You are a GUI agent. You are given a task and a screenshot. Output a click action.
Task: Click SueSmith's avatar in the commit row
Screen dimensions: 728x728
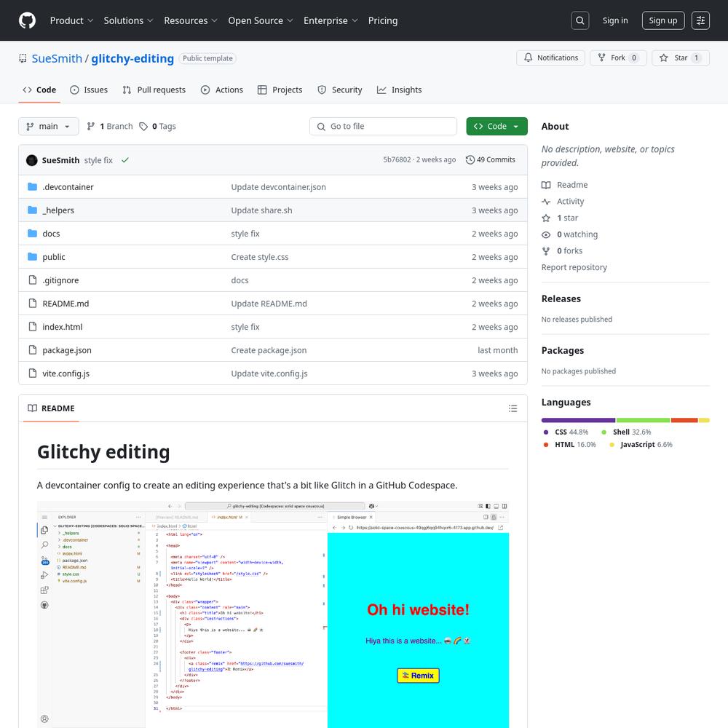pyautogui.click(x=32, y=160)
